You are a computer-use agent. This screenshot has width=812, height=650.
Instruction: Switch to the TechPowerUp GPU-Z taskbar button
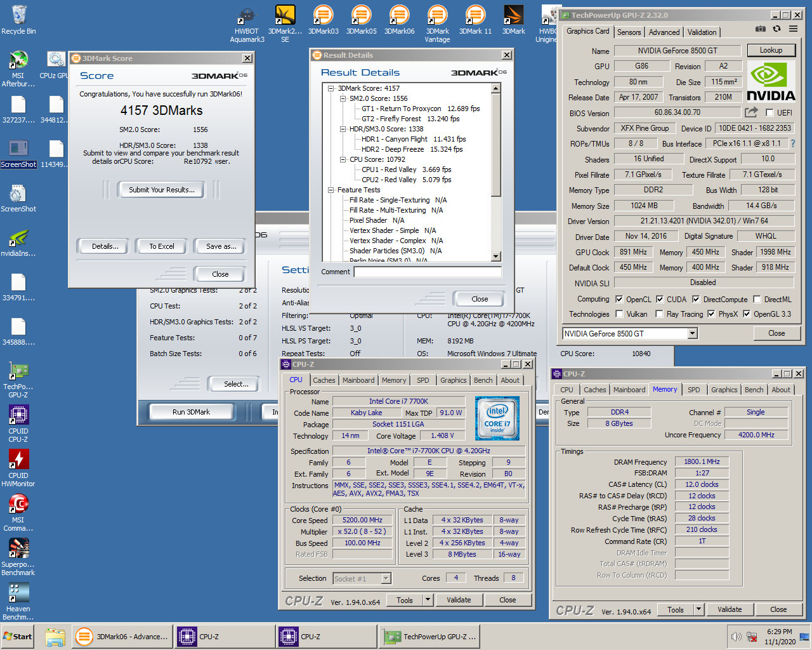[429, 637]
